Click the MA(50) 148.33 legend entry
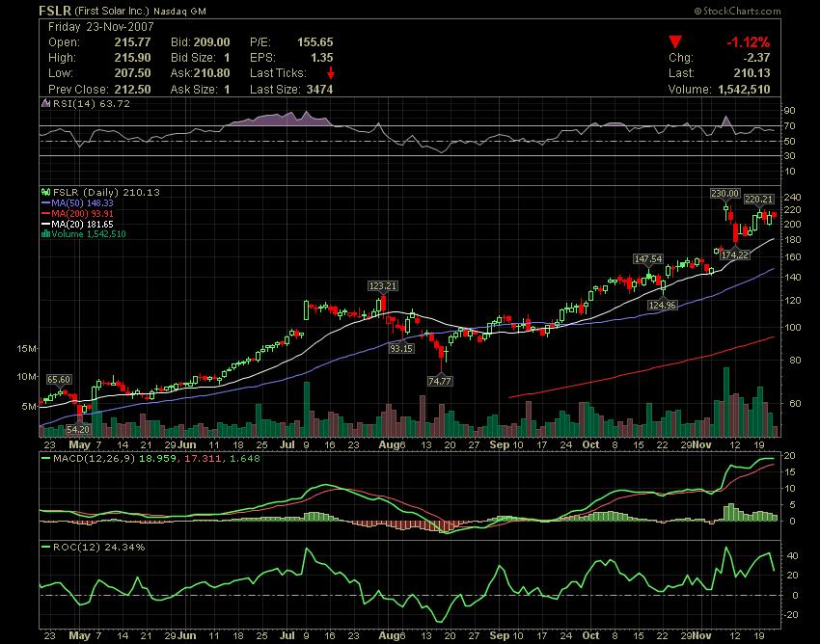Viewport: 820px width, 644px height. pyautogui.click(x=77, y=202)
